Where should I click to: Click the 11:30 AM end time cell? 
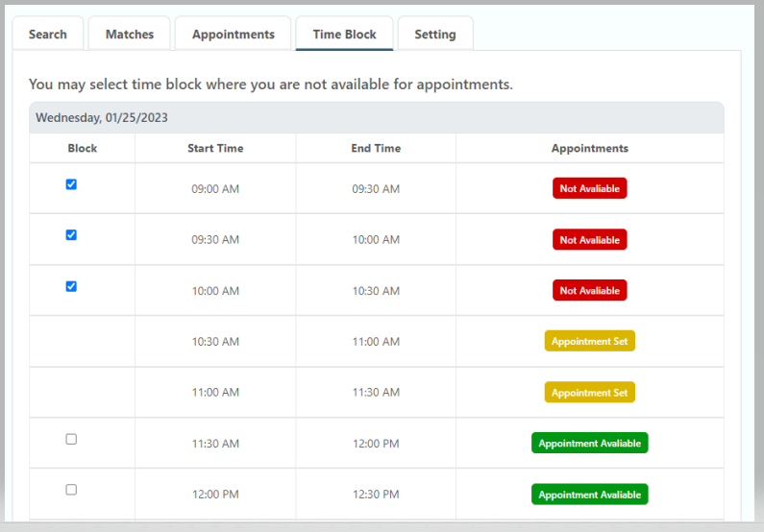pyautogui.click(x=376, y=393)
